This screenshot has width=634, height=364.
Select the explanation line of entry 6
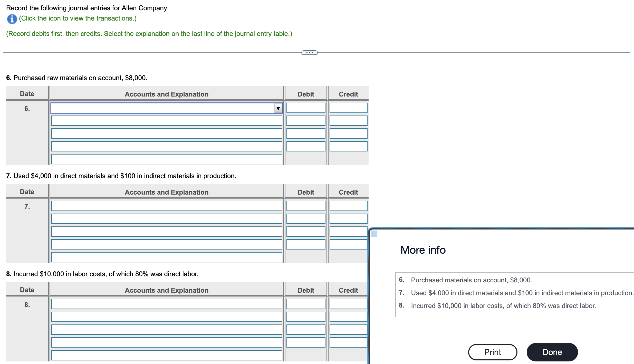[x=167, y=159]
